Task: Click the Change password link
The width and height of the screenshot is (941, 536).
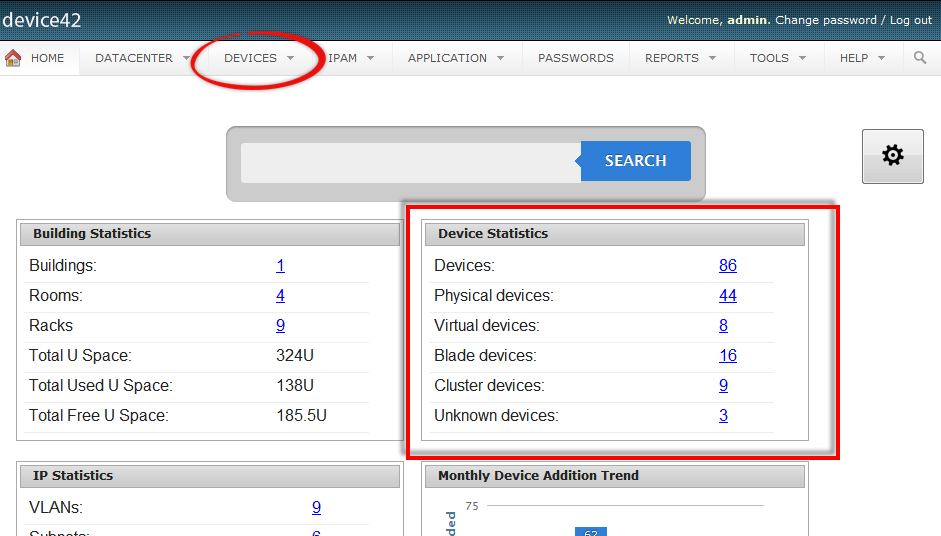Action: point(825,20)
